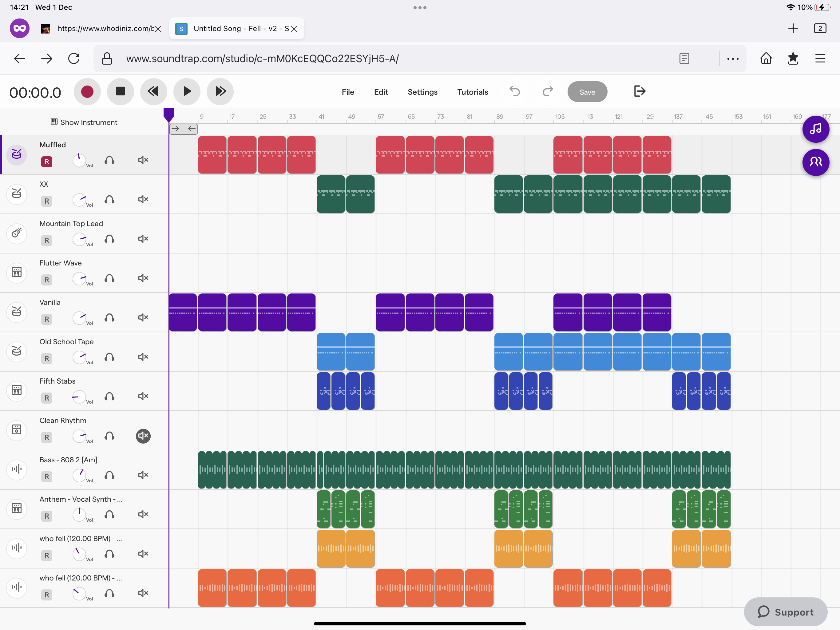This screenshot has height=630, width=840.
Task: Click the fast forward button
Action: [220, 92]
